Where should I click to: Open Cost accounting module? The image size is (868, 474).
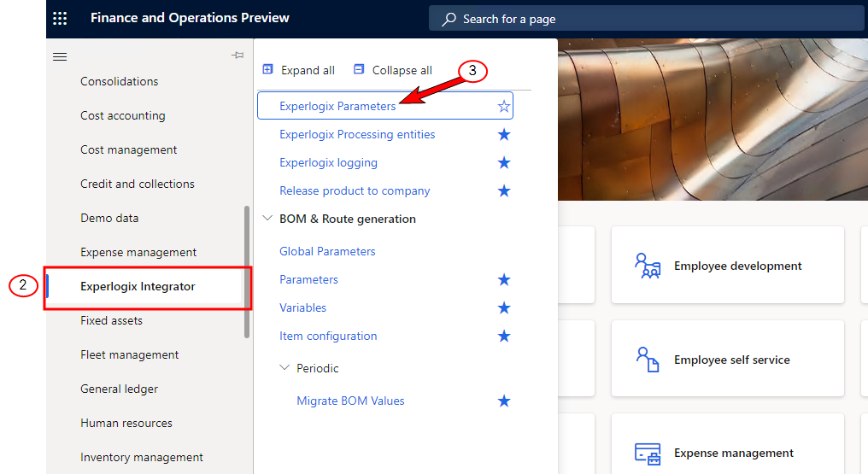[123, 115]
